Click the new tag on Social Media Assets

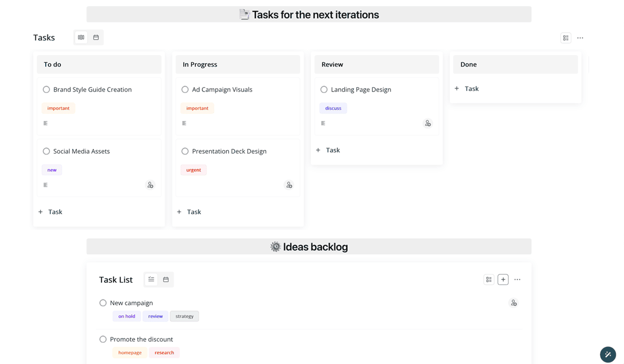click(52, 170)
